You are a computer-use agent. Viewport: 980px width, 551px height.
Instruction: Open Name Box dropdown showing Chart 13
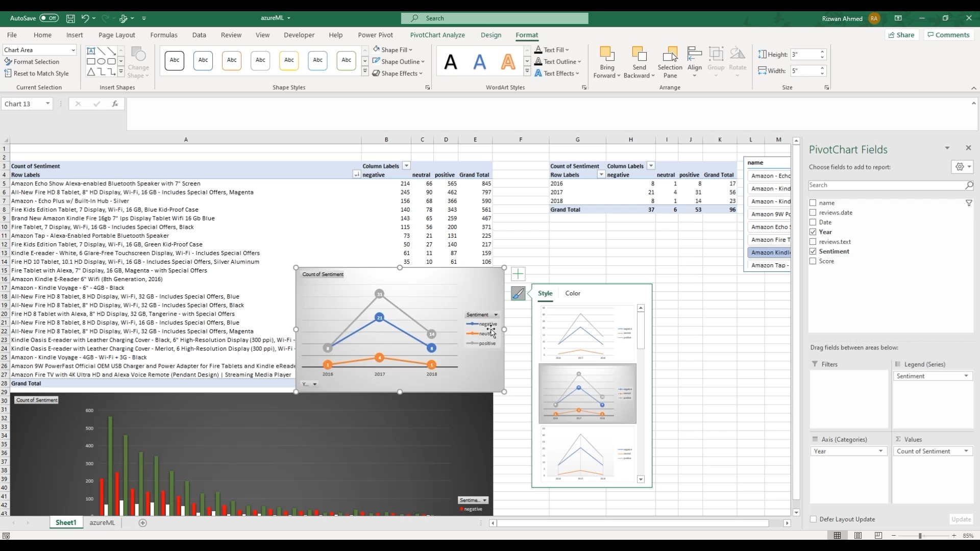[47, 104]
